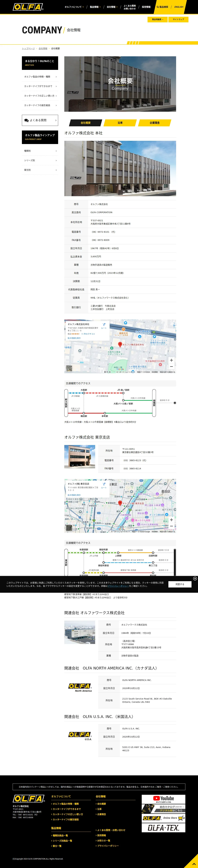
Task: Click the OLFA logo in the header
Action: 28,7
